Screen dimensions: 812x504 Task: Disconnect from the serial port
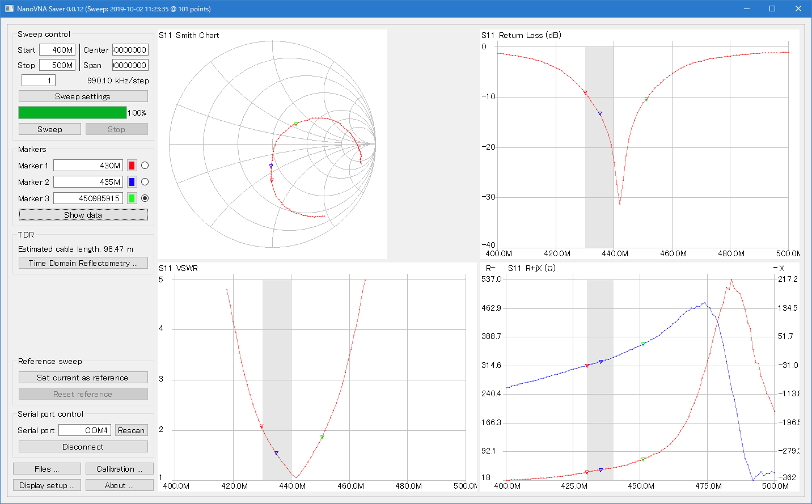(83, 447)
